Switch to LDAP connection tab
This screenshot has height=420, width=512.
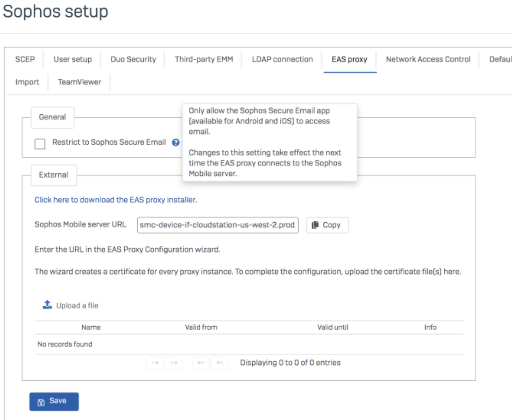point(282,59)
